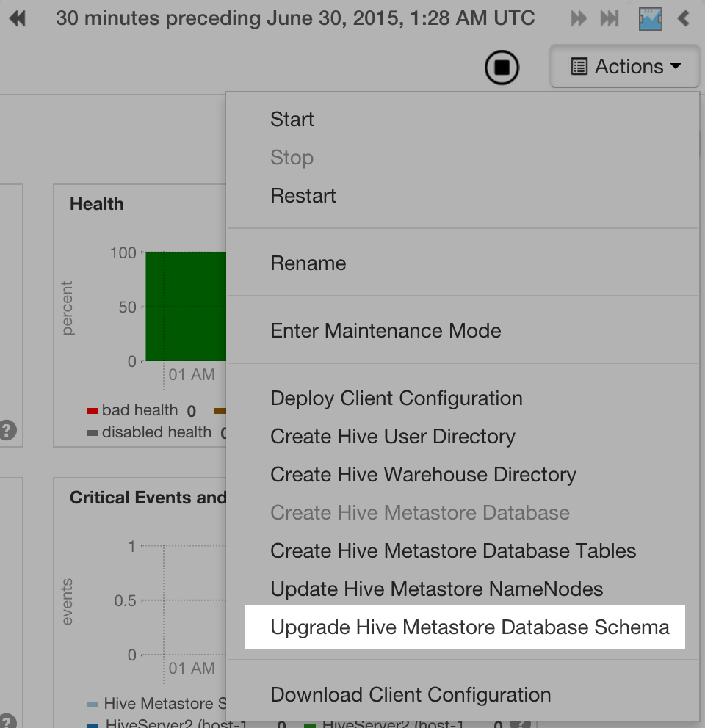Select Start from the Actions menu
Image resolution: width=705 pixels, height=728 pixels.
[x=292, y=119]
